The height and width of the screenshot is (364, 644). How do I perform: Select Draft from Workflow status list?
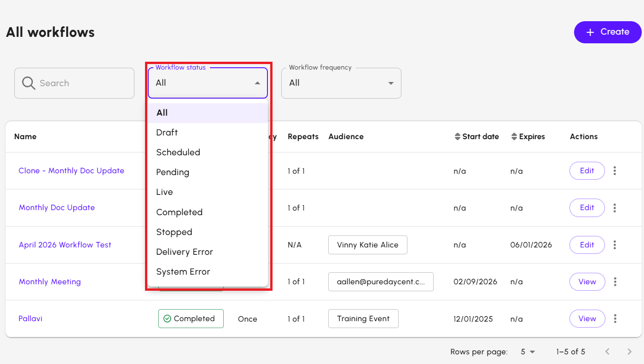click(167, 132)
